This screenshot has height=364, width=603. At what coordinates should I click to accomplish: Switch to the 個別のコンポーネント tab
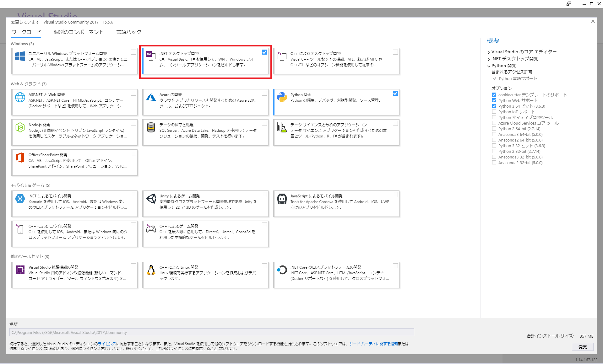click(x=78, y=32)
